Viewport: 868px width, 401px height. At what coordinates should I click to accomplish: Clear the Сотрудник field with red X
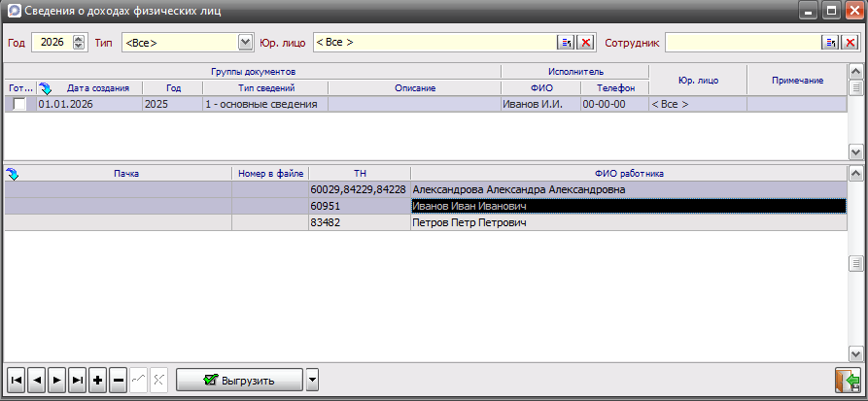pos(851,43)
